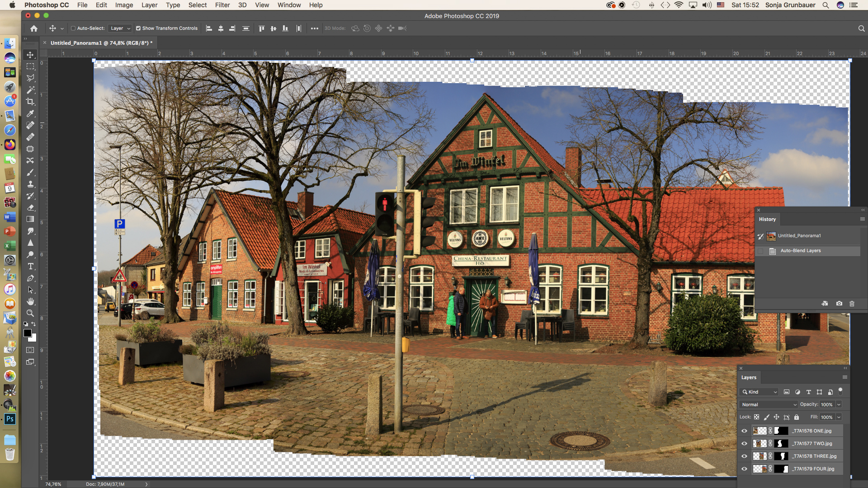This screenshot has height=488, width=868.
Task: Filter layers by type layers
Action: (808, 392)
